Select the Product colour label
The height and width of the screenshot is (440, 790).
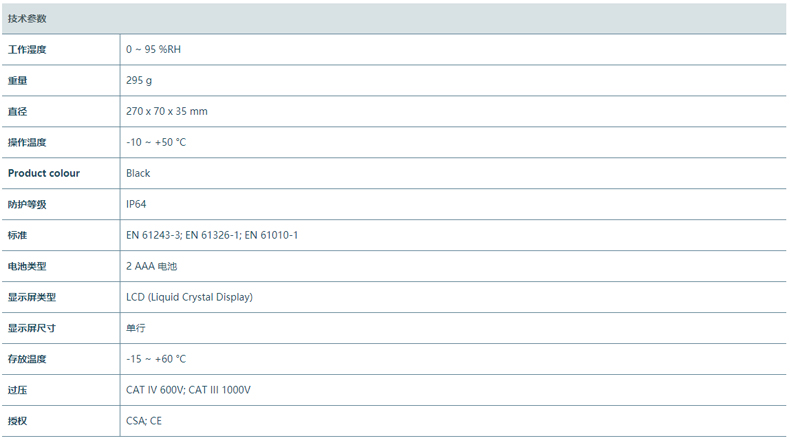(x=44, y=173)
